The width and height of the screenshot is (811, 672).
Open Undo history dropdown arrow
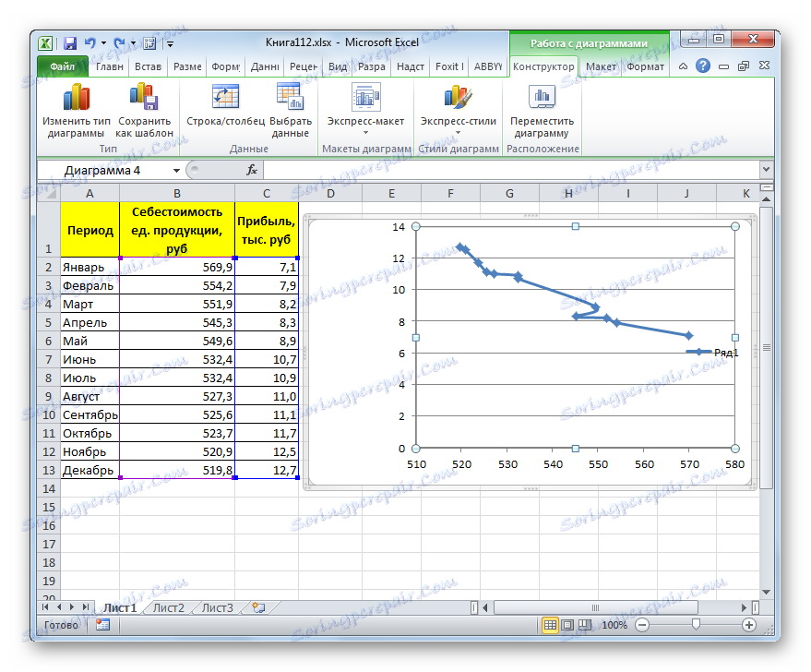click(x=104, y=43)
